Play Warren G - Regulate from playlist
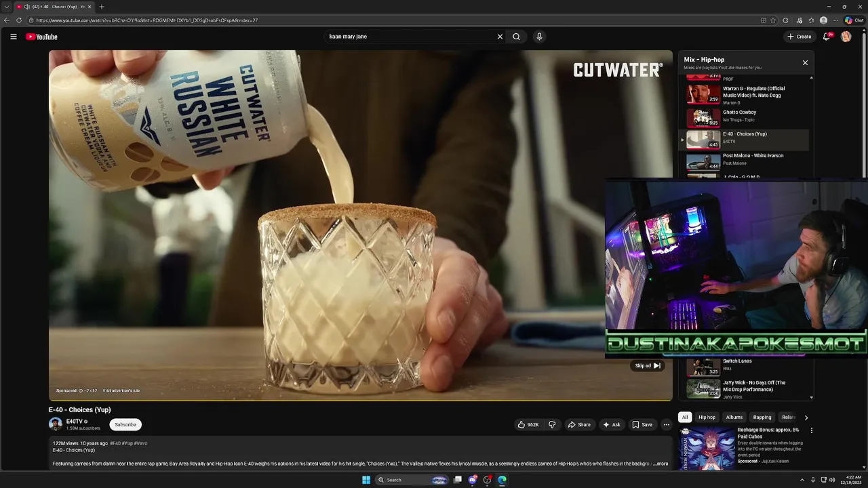 point(744,94)
